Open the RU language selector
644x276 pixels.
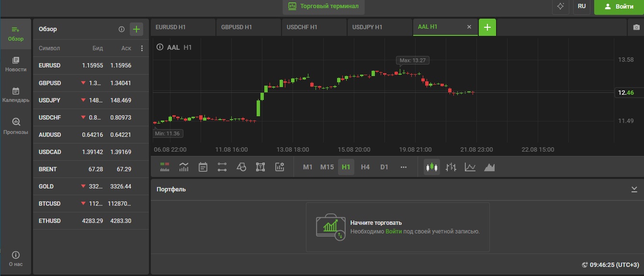coord(582,7)
